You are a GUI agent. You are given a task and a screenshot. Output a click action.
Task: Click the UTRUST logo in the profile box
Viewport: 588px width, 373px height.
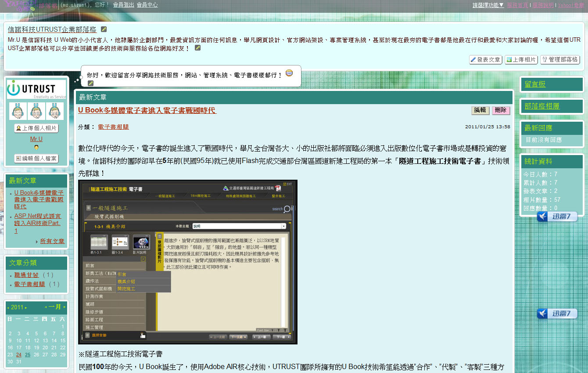[x=36, y=89]
